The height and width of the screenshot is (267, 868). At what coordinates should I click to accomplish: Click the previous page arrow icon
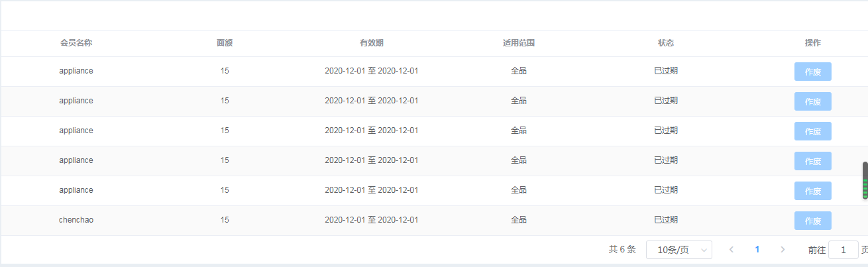pos(732,250)
